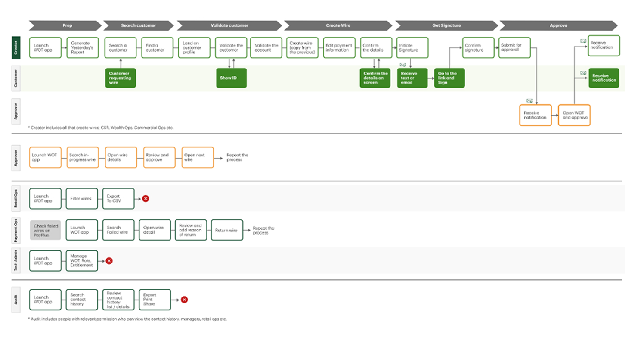Select Launch WOT app in Creator lane

tap(45, 47)
